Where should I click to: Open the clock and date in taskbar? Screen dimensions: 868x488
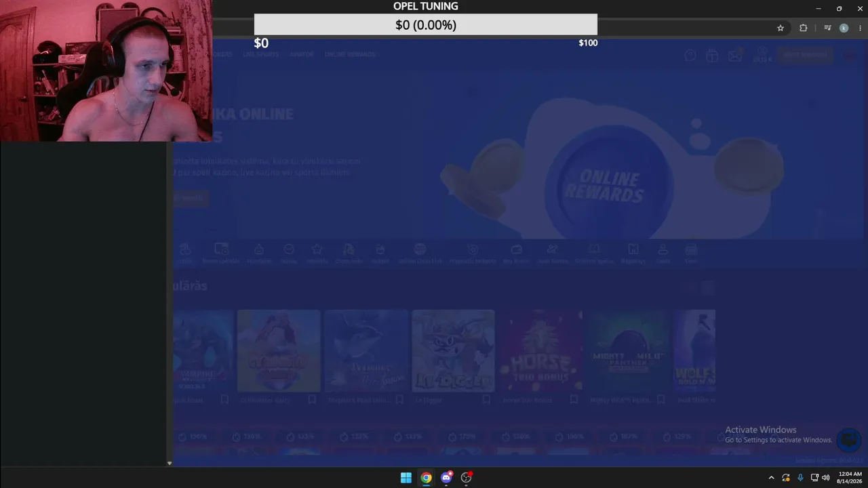pos(850,478)
